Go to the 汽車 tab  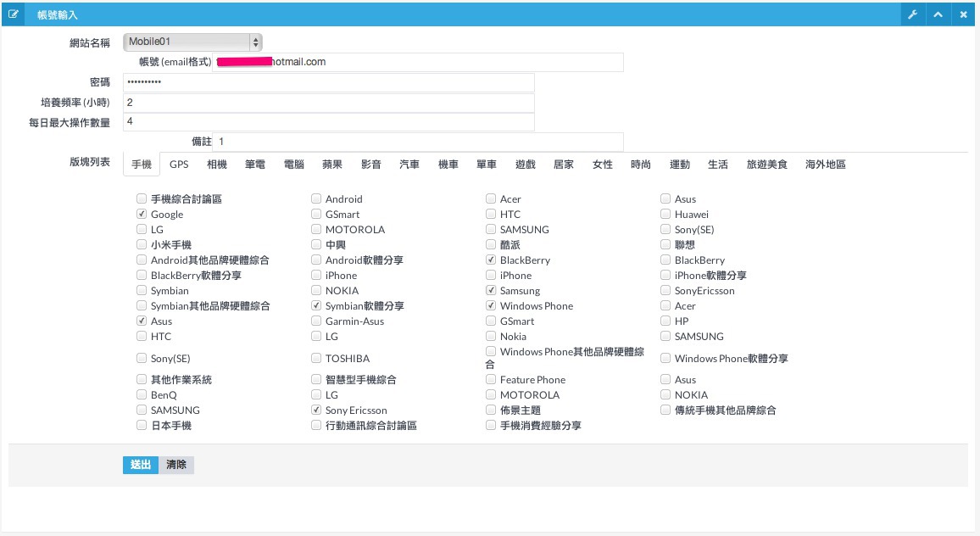coord(409,165)
